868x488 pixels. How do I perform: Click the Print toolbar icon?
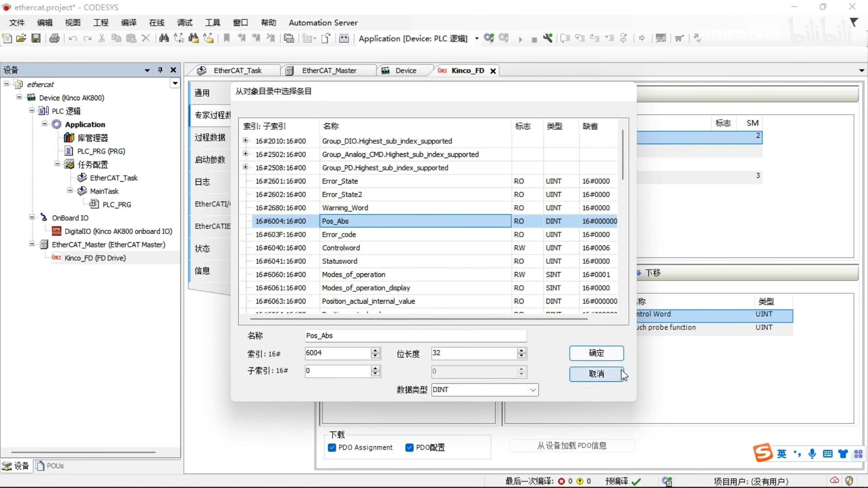coord(55,38)
